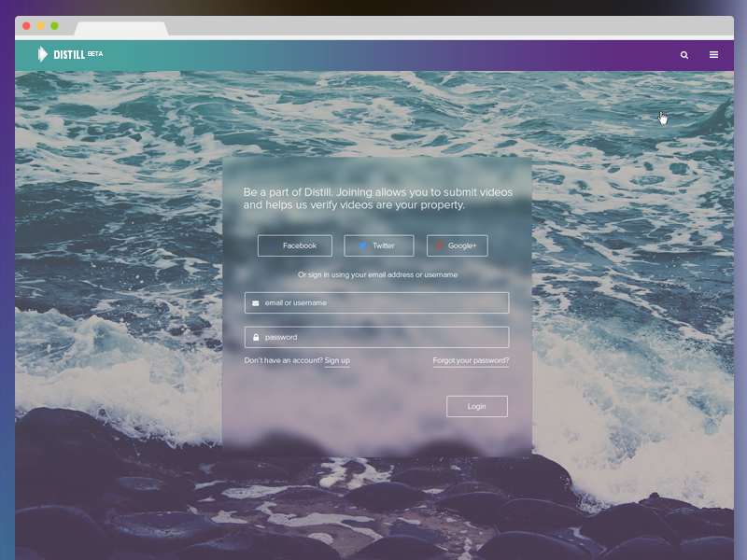Viewport: 747px width, 560px height.
Task: Select the open browser tab
Action: (x=121, y=31)
